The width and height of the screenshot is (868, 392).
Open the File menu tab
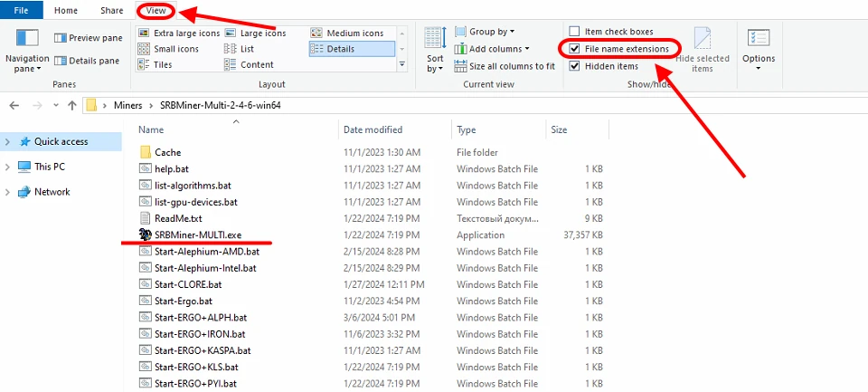click(x=22, y=11)
